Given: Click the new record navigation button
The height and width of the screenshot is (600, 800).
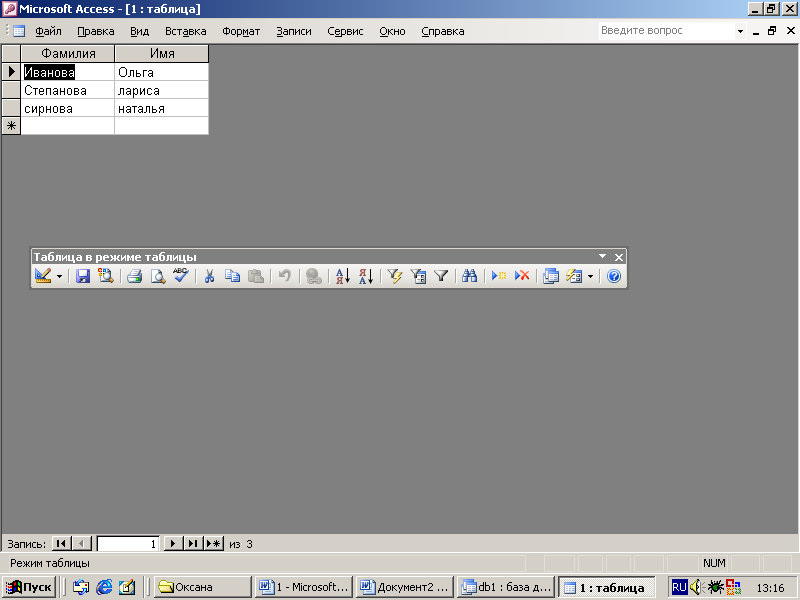Looking at the screenshot, I should point(214,544).
